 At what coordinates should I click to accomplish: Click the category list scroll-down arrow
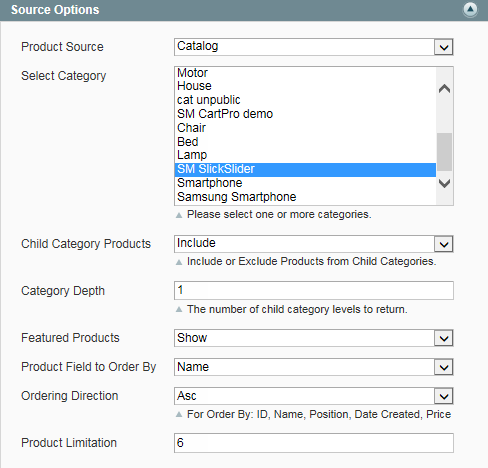pyautogui.click(x=444, y=183)
